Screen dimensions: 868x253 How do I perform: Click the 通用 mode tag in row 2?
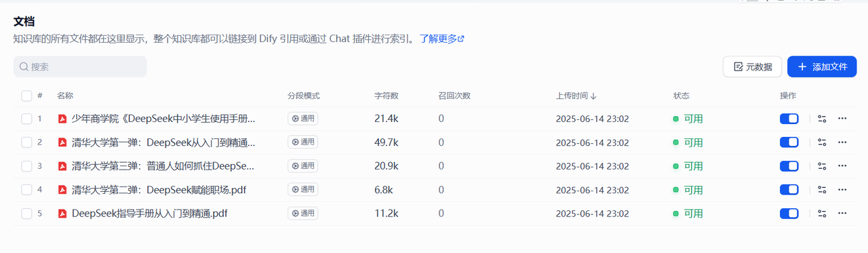303,142
